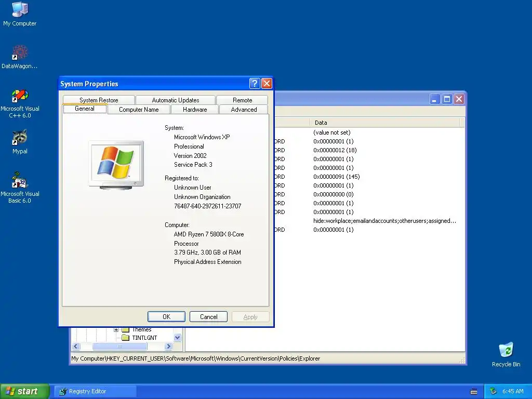Image resolution: width=532 pixels, height=399 pixels.
Task: Click the 6:45 AM taskbar clock
Action: point(513,392)
